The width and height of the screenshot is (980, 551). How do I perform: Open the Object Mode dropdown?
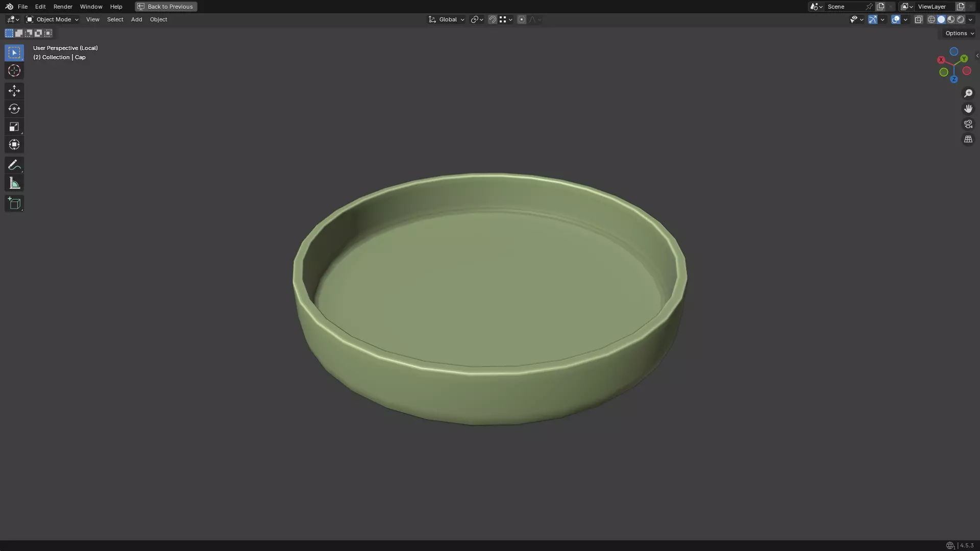(x=52, y=19)
